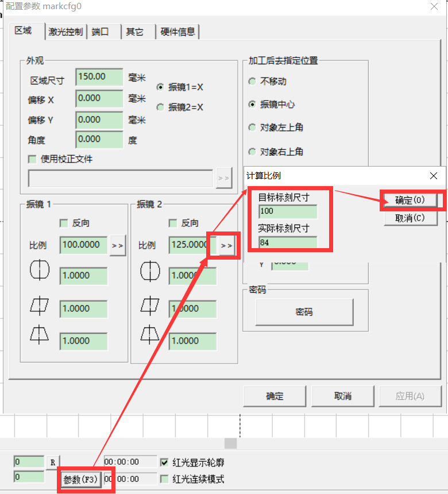Click the 角度 input field

[x=99, y=139]
